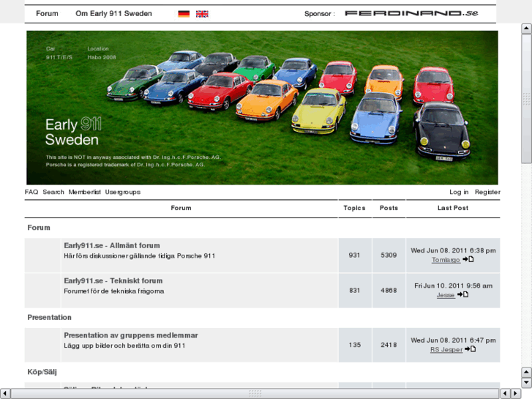The width and height of the screenshot is (532, 399).
Task: Click the Register link
Action: click(487, 192)
